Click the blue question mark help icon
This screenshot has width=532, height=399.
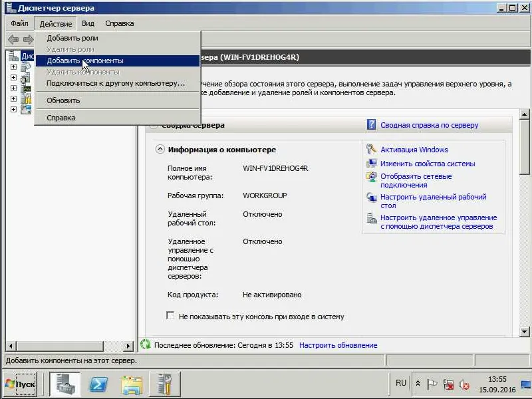pyautogui.click(x=371, y=124)
